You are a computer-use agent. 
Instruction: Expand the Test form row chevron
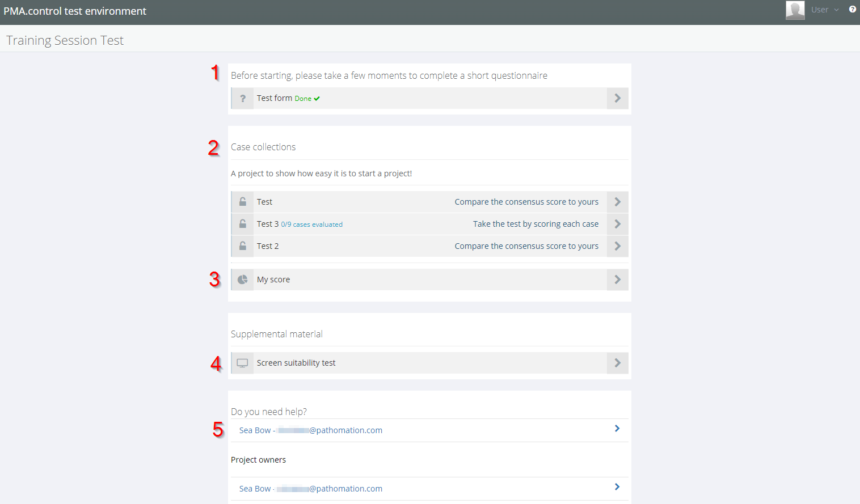pos(617,98)
